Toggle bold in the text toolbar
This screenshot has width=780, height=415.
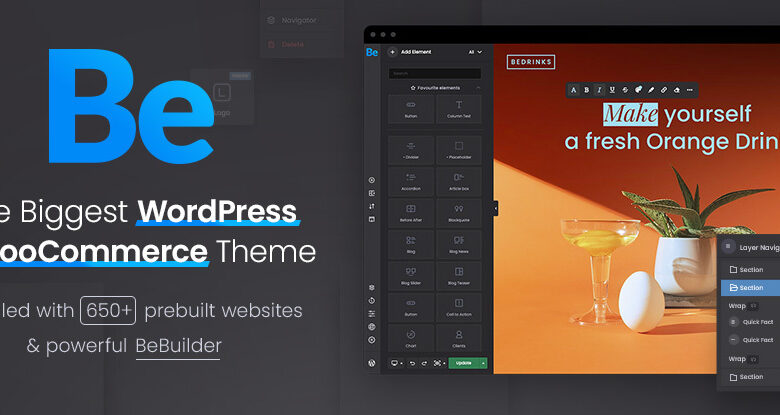coord(586,90)
